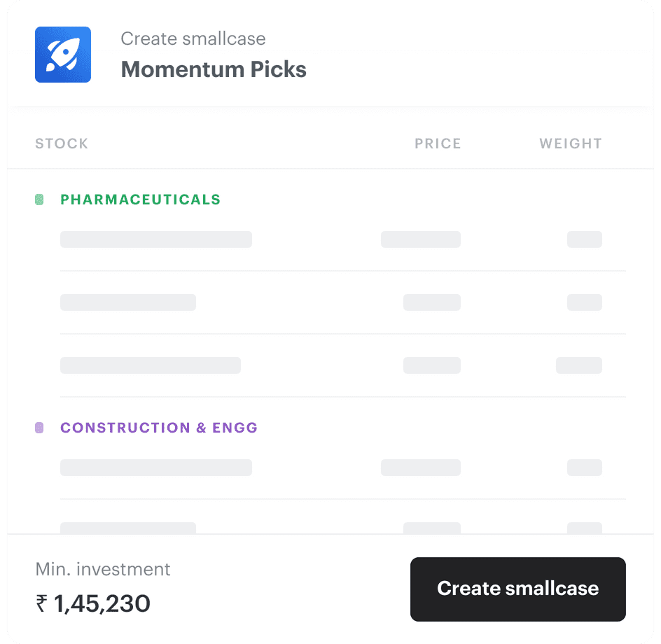Click the first Construction & Engg stock placeholder

pyautogui.click(x=155, y=467)
